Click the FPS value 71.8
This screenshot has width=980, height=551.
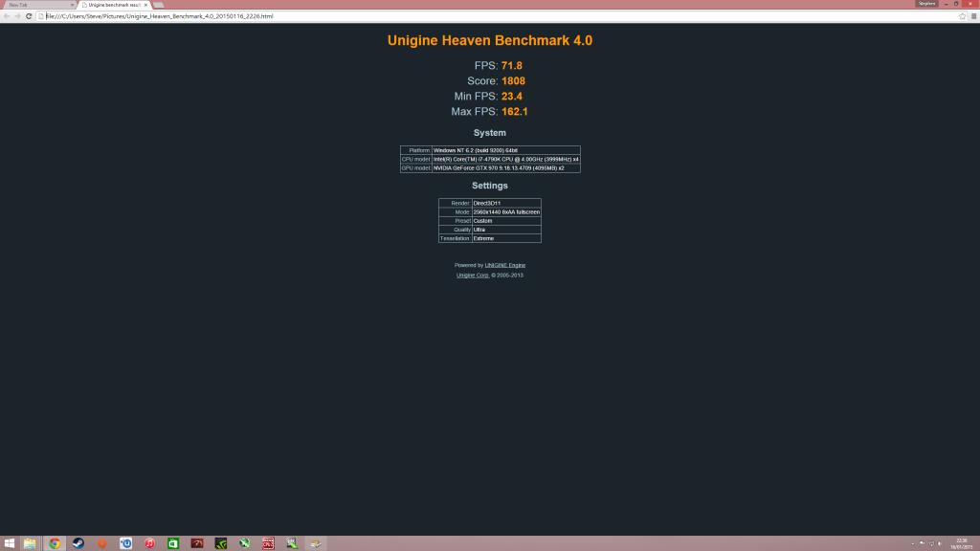coord(512,66)
